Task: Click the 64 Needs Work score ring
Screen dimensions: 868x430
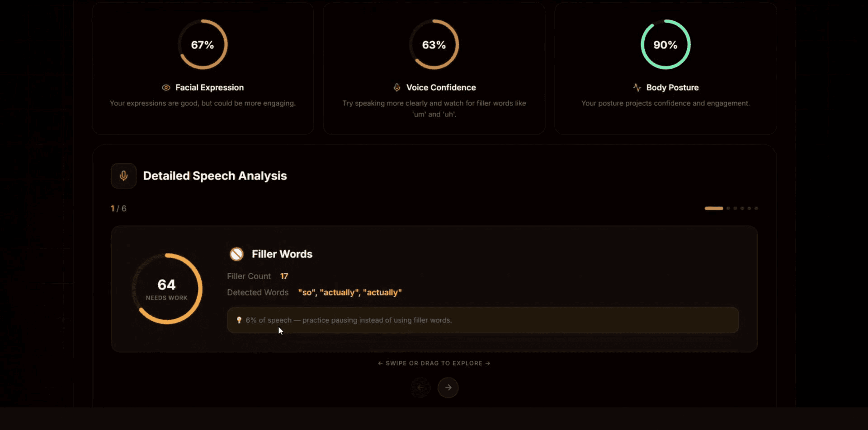Action: pyautogui.click(x=167, y=289)
